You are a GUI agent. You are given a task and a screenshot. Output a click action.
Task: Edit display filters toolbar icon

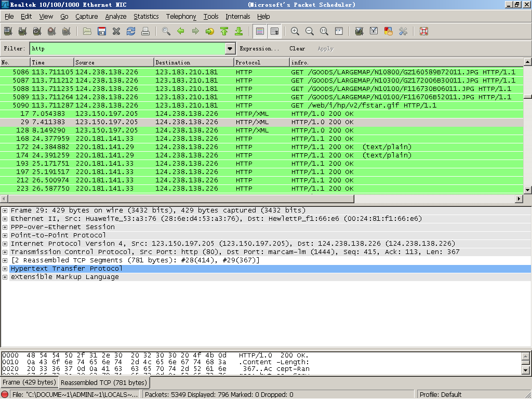374,31
